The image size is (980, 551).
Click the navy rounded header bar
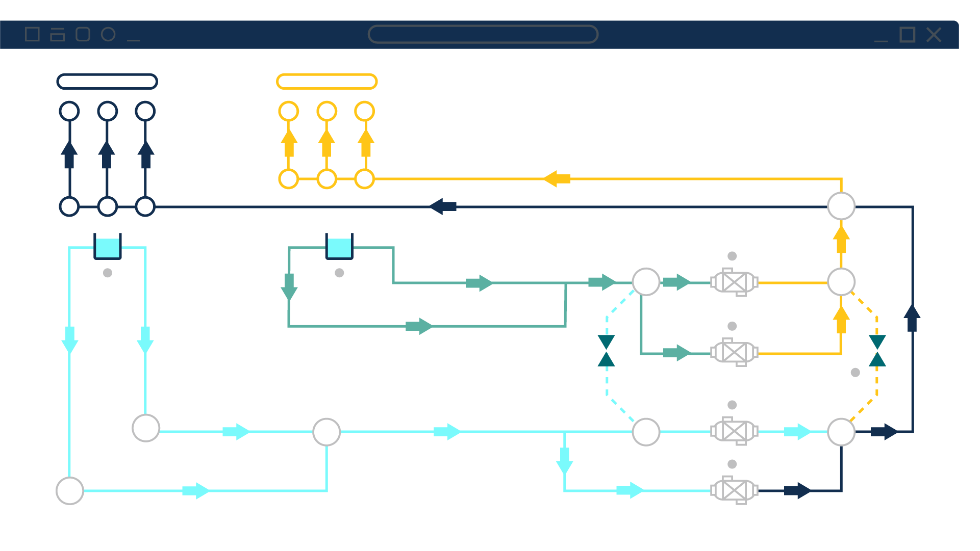[107, 82]
